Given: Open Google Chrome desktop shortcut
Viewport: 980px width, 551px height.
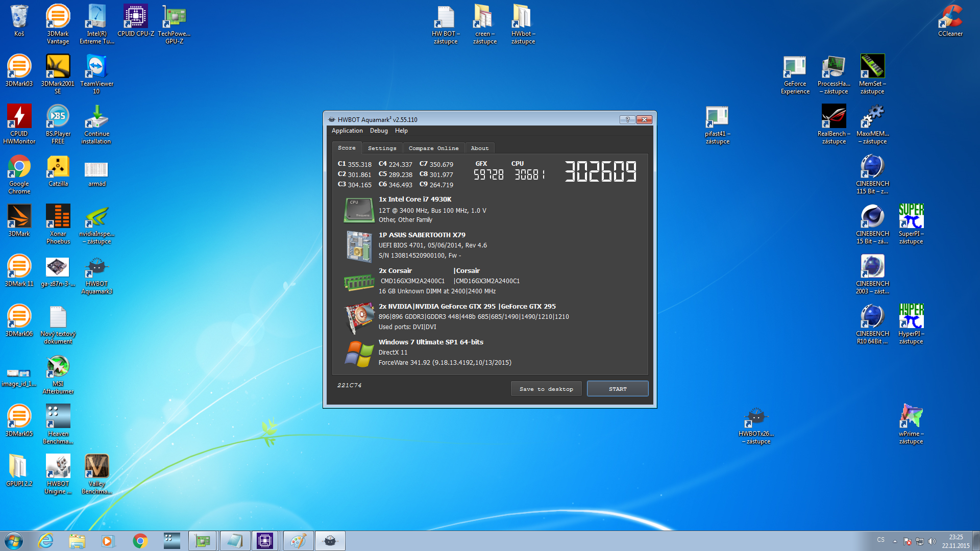Looking at the screenshot, I should point(19,174).
